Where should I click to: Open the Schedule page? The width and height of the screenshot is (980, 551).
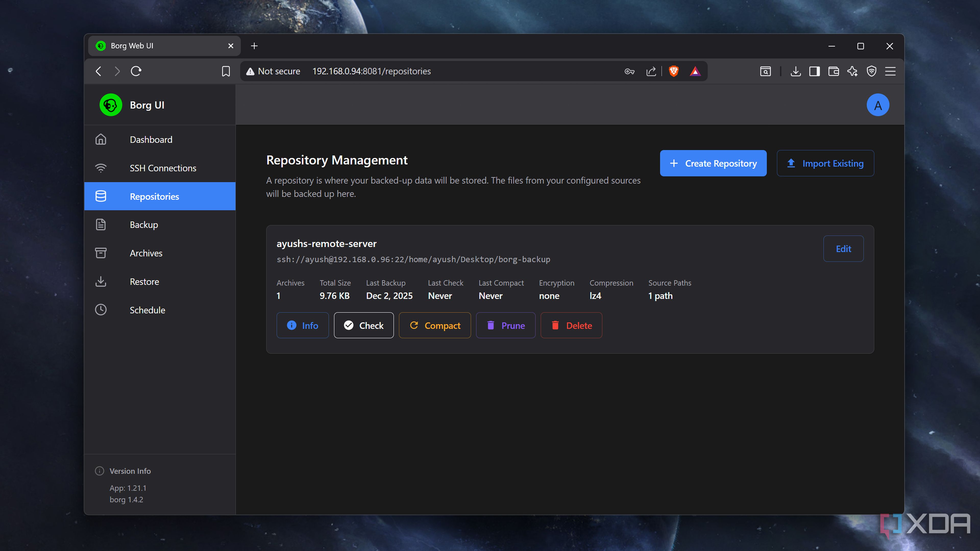pyautogui.click(x=160, y=310)
